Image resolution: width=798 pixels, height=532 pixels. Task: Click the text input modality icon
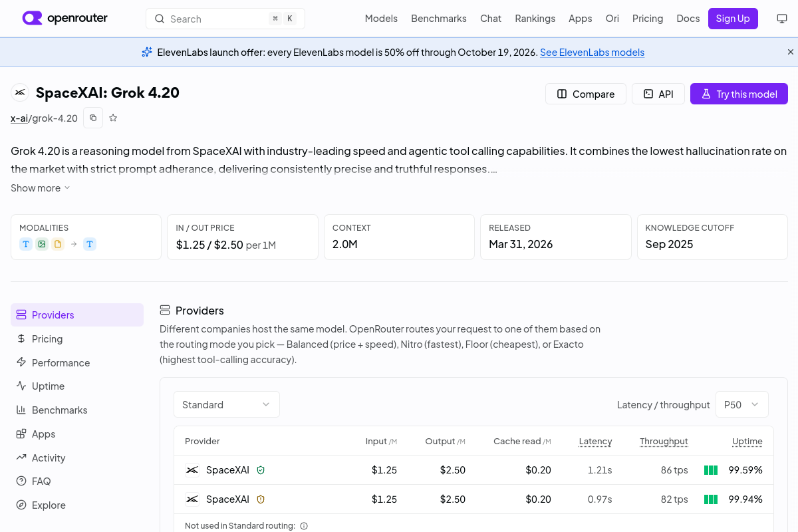pos(26,244)
